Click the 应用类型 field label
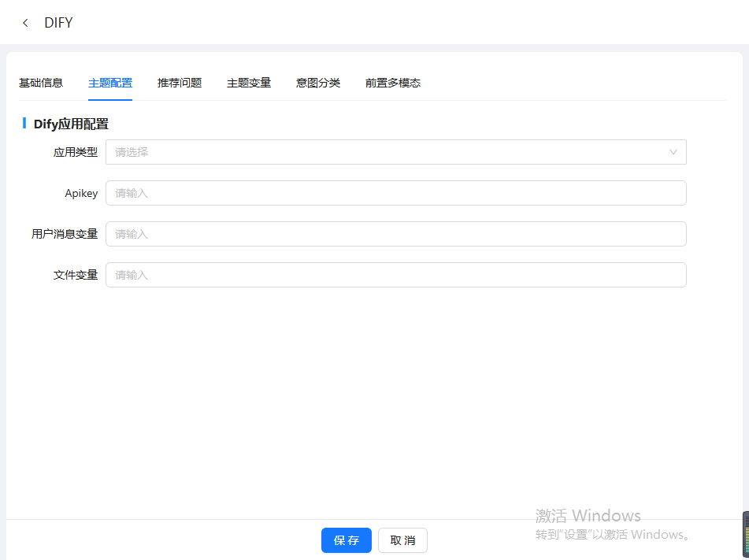 pyautogui.click(x=76, y=152)
